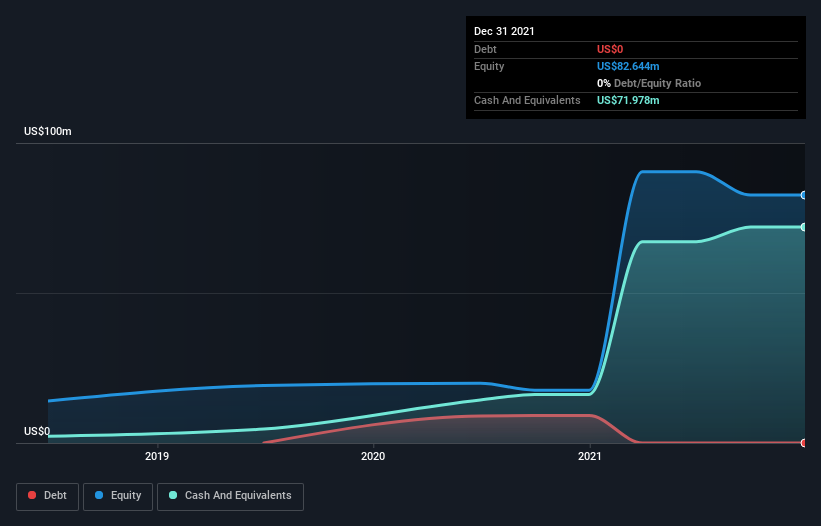Click the US$0 y-axis label
The width and height of the screenshot is (821, 526).
(x=37, y=431)
